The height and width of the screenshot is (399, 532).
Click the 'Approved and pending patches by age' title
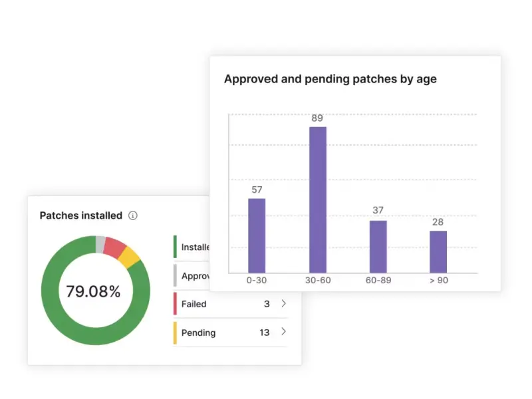[x=330, y=79]
